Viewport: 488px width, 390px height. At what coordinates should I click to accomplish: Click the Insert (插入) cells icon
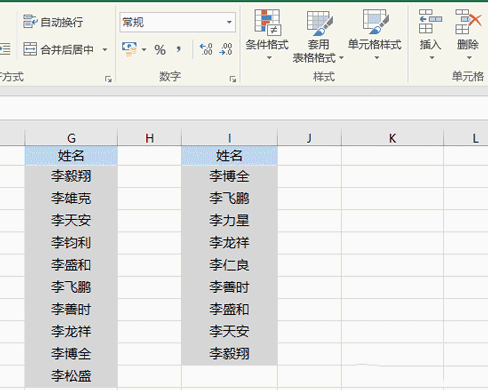pyautogui.click(x=430, y=22)
